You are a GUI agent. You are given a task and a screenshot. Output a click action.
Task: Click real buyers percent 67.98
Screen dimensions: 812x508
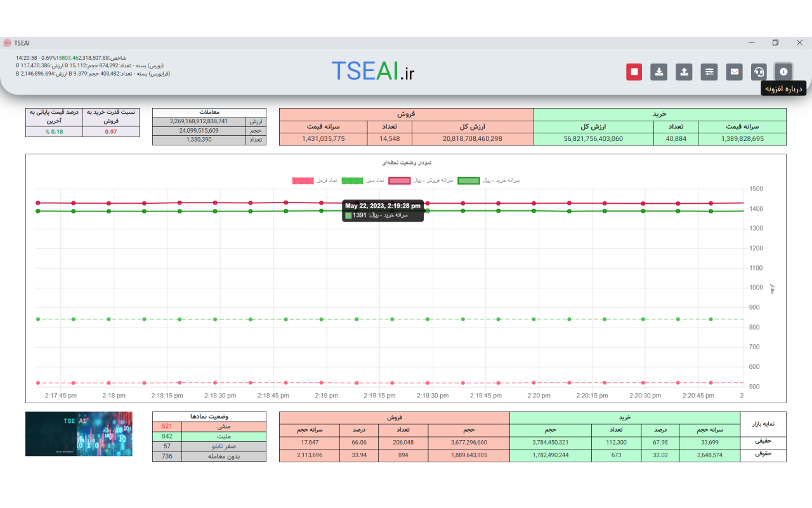pyautogui.click(x=660, y=443)
